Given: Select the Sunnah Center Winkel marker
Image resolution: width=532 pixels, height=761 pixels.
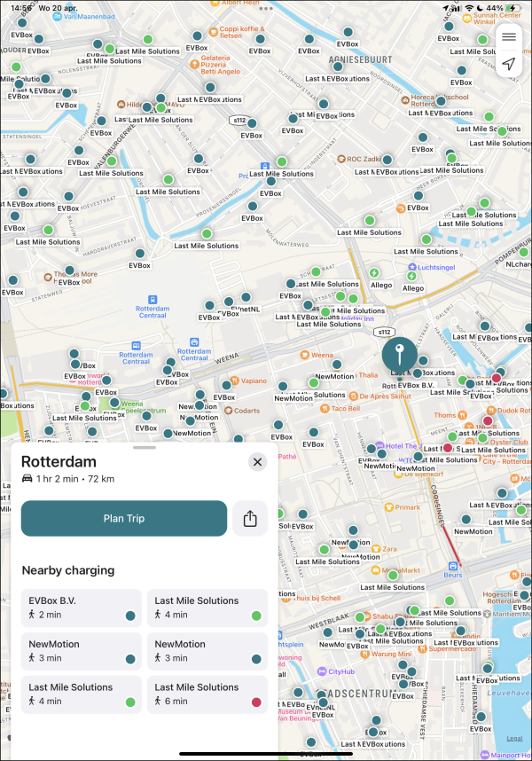Looking at the screenshot, I should tap(467, 19).
